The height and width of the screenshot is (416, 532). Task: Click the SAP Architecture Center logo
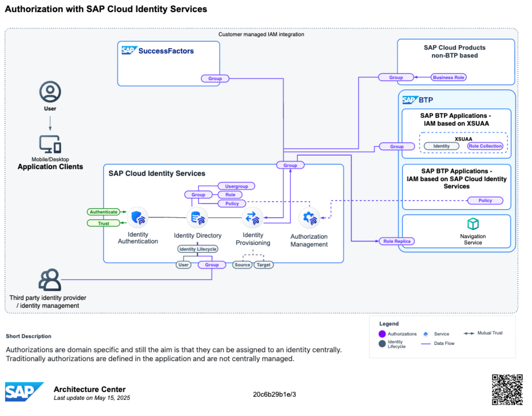24,391
